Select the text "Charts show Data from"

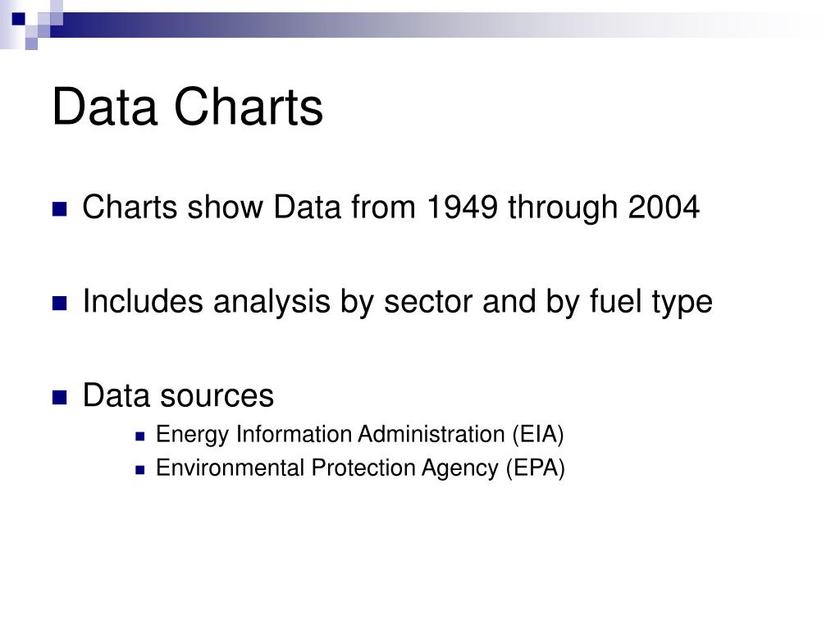(x=249, y=207)
